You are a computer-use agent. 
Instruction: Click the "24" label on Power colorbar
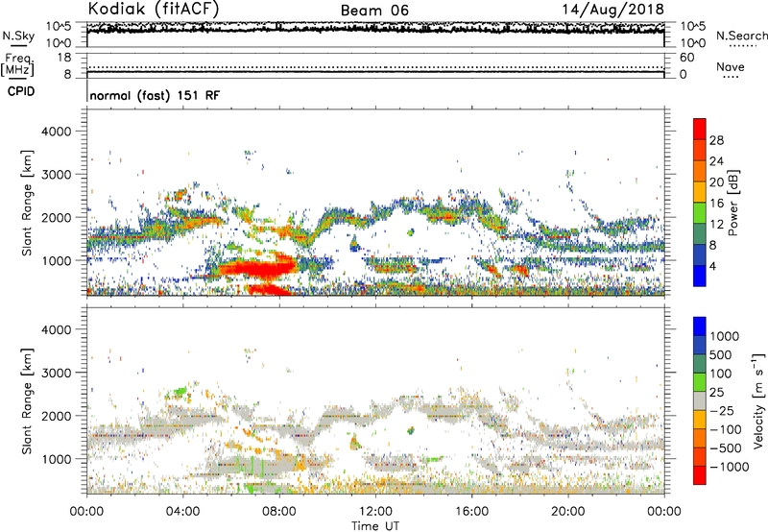[x=716, y=161]
